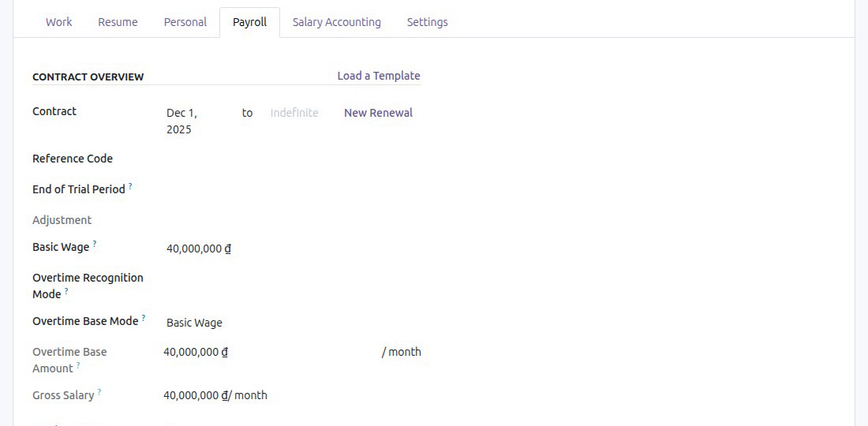Click the New Renewal link
The width and height of the screenshot is (868, 426).
(379, 113)
